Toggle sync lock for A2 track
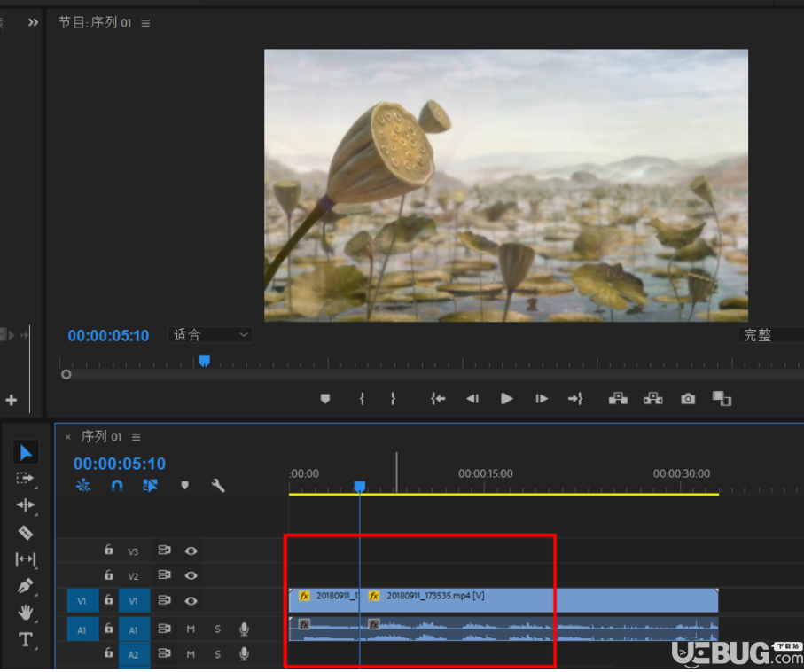The height and width of the screenshot is (672, 804). pyautogui.click(x=164, y=653)
